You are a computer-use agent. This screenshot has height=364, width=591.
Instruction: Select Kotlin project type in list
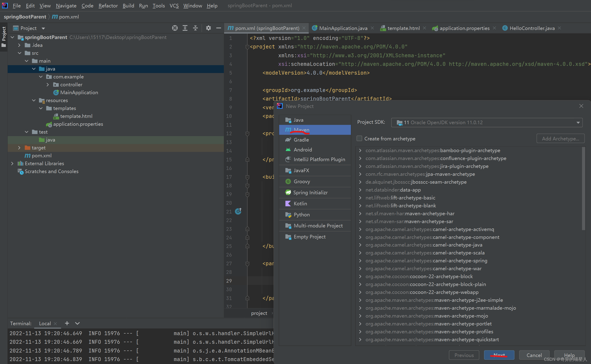(x=300, y=204)
